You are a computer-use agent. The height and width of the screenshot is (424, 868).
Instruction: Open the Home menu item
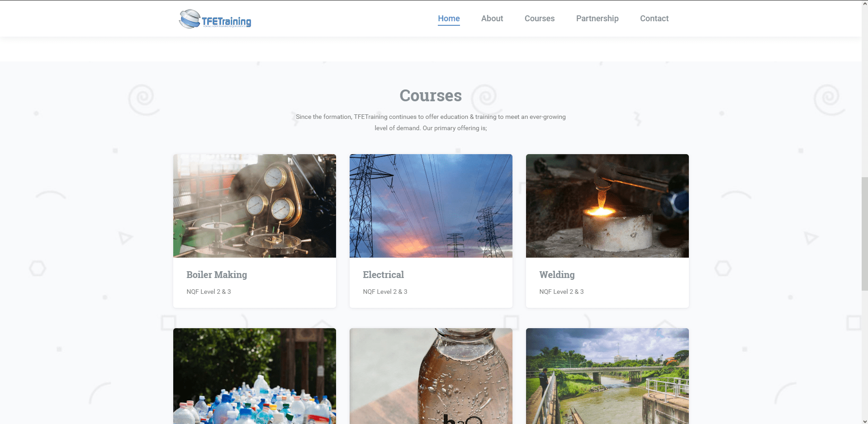pyautogui.click(x=449, y=19)
